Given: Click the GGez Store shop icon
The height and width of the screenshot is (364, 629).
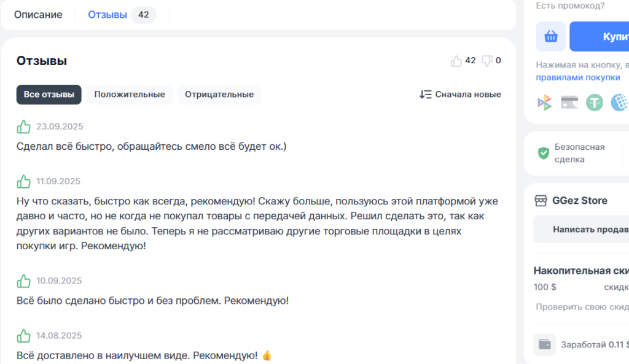Looking at the screenshot, I should [x=541, y=201].
